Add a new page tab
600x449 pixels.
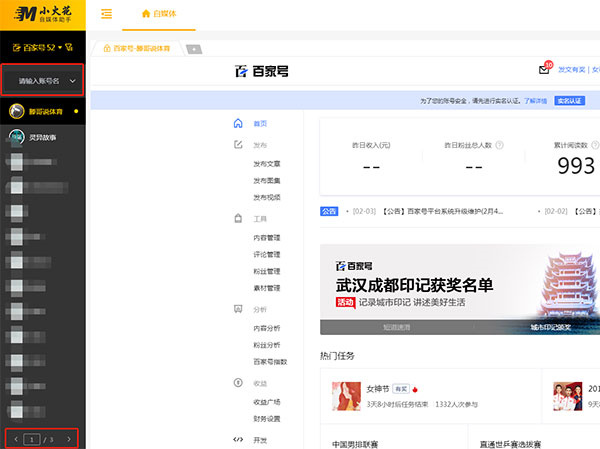194,49
